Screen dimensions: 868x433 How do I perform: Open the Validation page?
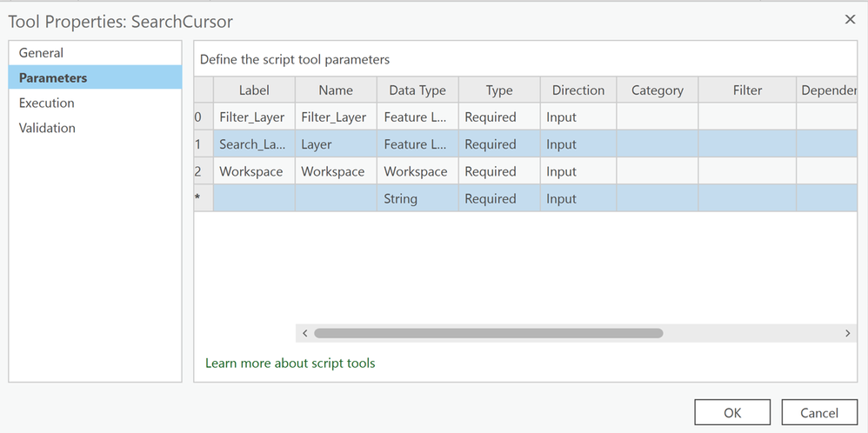pyautogui.click(x=47, y=128)
